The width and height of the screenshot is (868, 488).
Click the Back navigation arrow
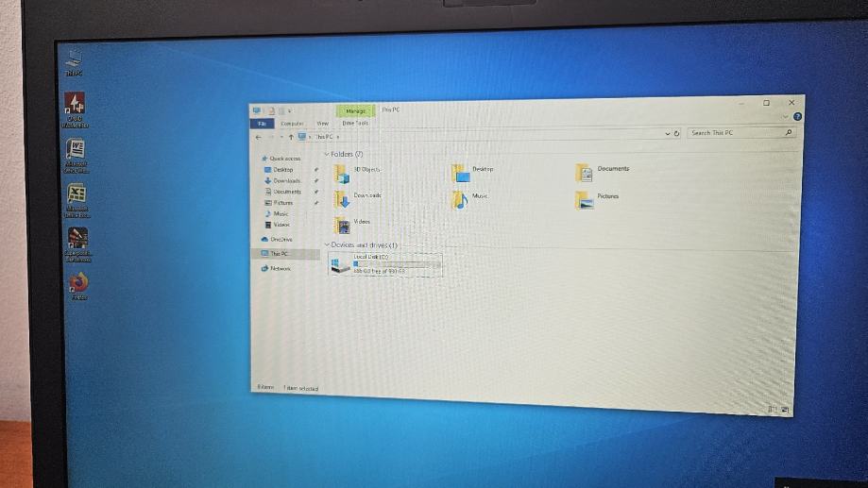tap(259, 137)
